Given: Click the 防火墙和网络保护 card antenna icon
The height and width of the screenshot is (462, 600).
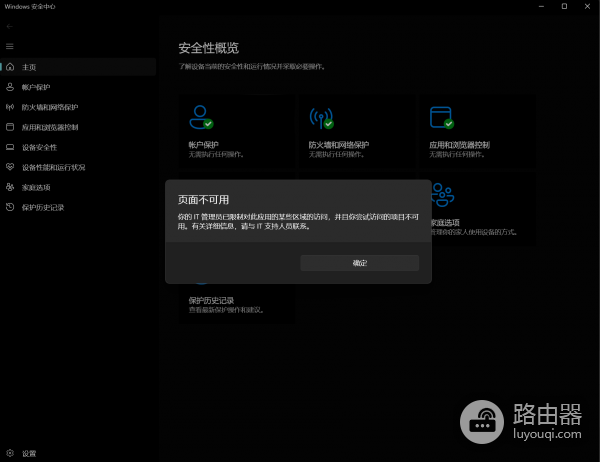Looking at the screenshot, I should 321,118.
